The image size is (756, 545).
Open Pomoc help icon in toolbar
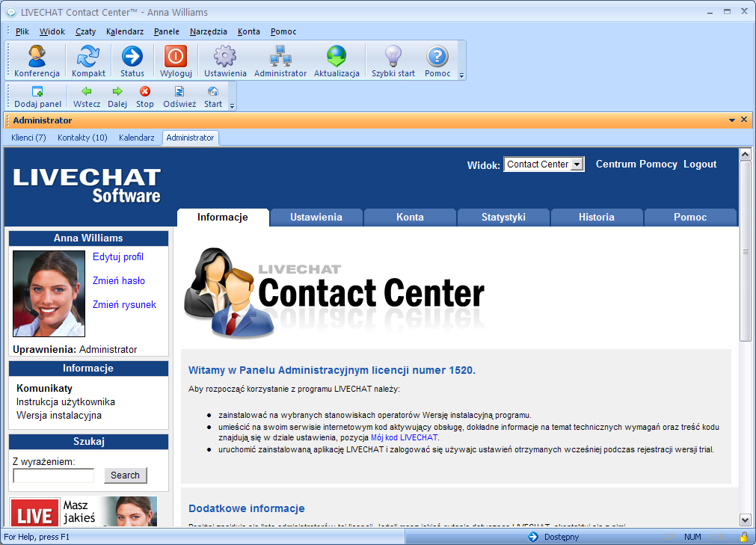(437, 61)
